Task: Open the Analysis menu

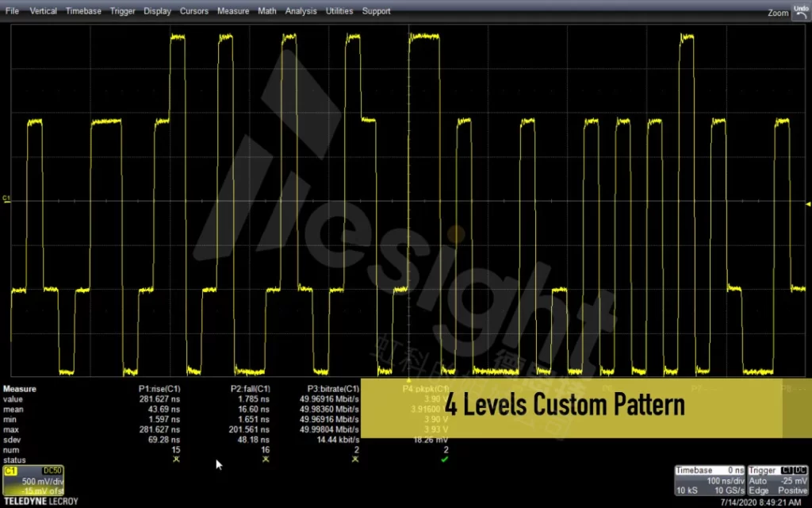Action: click(301, 11)
